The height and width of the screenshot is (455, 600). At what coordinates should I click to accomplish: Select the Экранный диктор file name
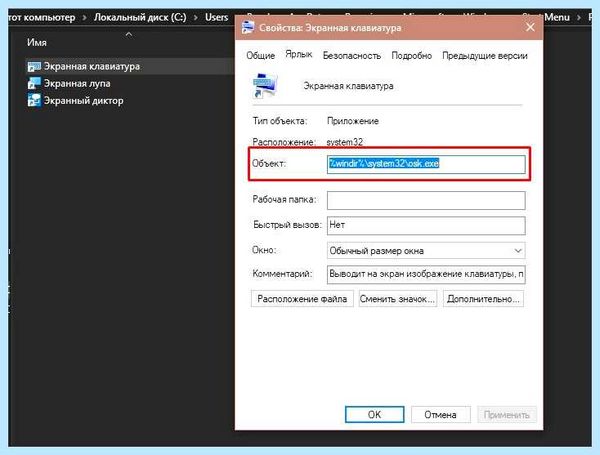point(83,101)
